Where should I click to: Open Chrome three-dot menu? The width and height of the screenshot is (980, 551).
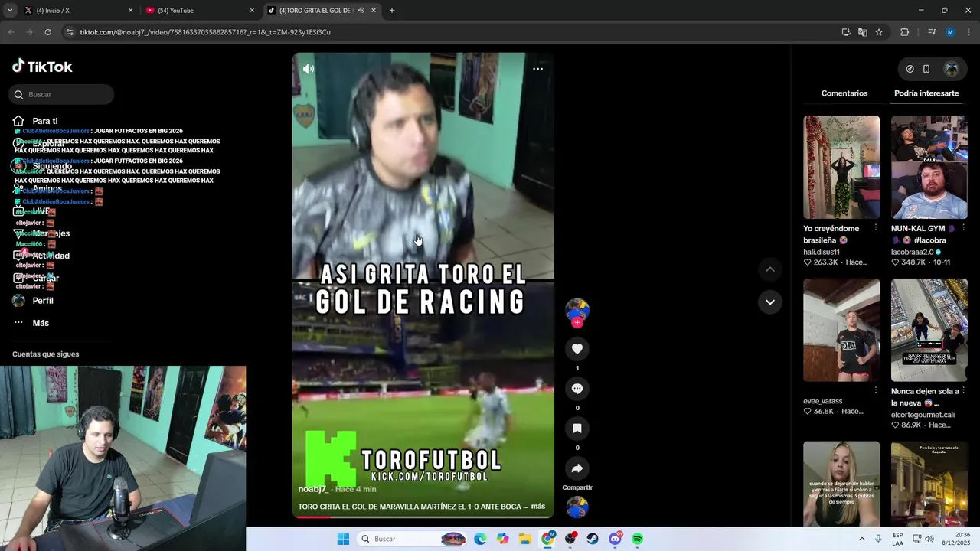click(969, 32)
